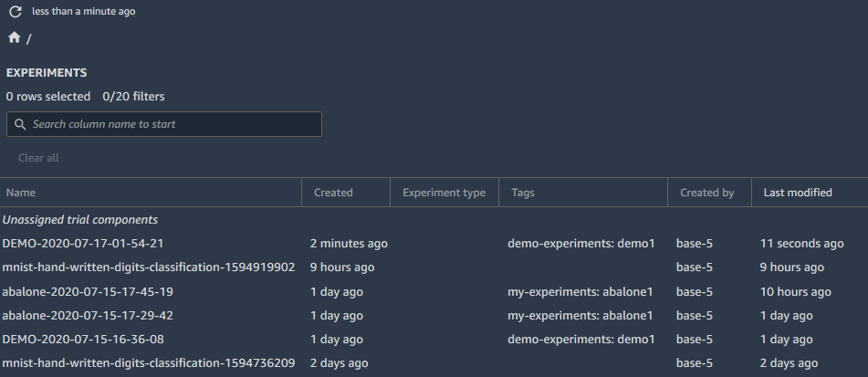
Task: Click the first demo-experiments: demo1 tag
Action: coord(581,244)
